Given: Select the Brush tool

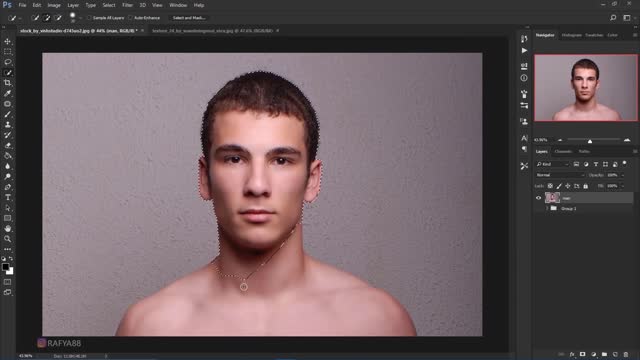Looking at the screenshot, I should coord(7,114).
